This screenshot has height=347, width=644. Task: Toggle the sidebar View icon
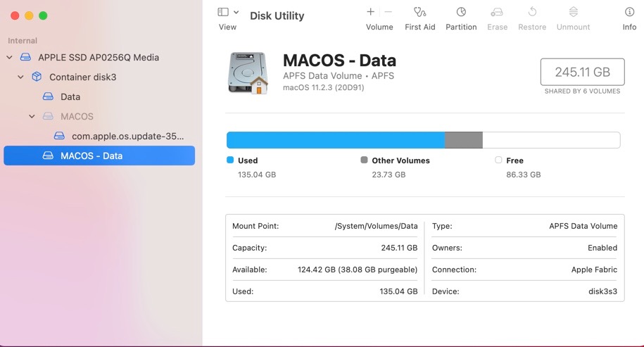coord(223,12)
